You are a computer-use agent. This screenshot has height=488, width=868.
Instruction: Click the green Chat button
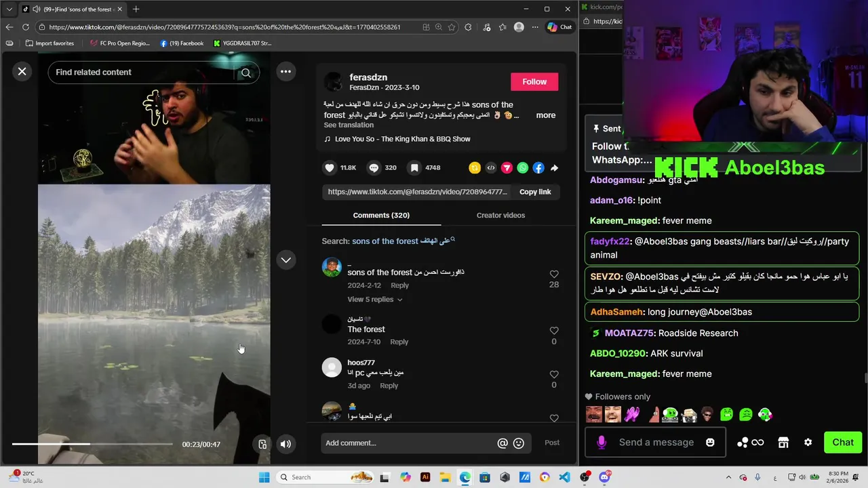(843, 442)
